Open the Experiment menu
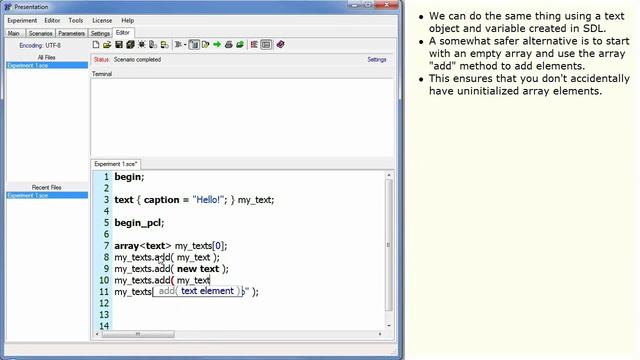640x360 pixels. [x=22, y=20]
